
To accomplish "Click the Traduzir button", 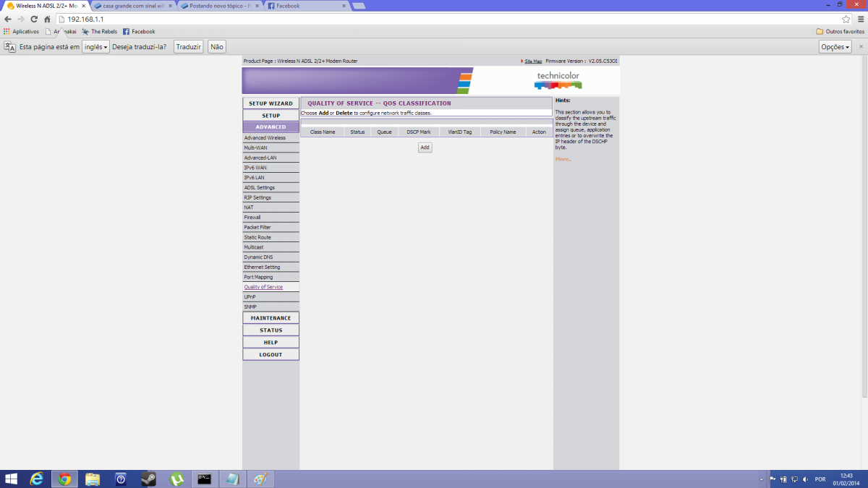I will [188, 46].
